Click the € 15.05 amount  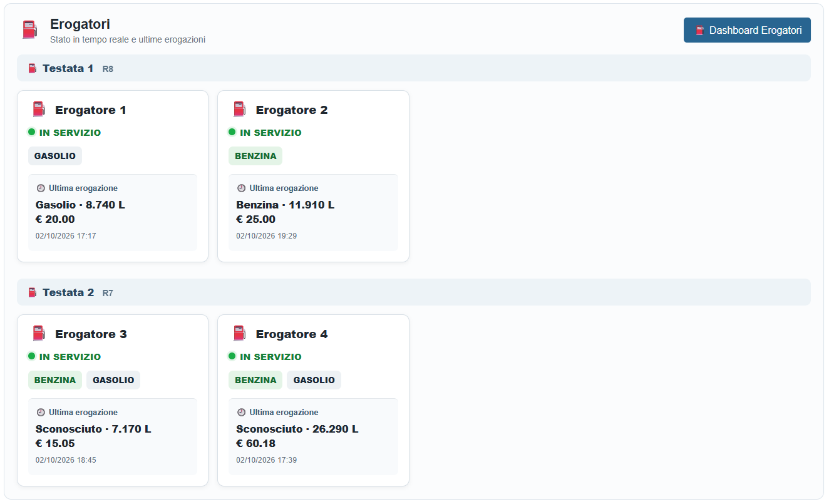[x=55, y=443]
